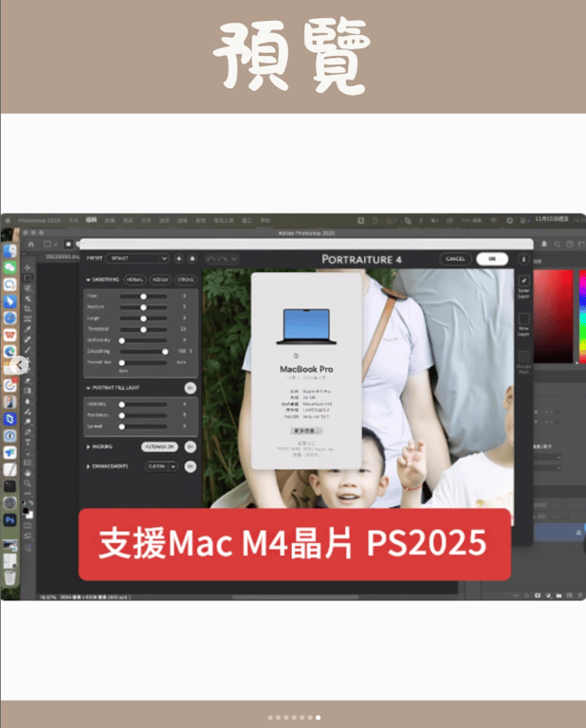
Task: Open the Photoshop 2025 menu
Action: pyautogui.click(x=40, y=221)
